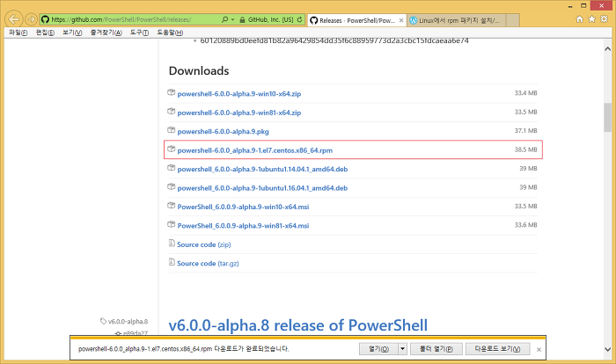Image resolution: width=616 pixels, height=364 pixels.
Task: Go forward with the browser forward arrow
Action: [31, 18]
